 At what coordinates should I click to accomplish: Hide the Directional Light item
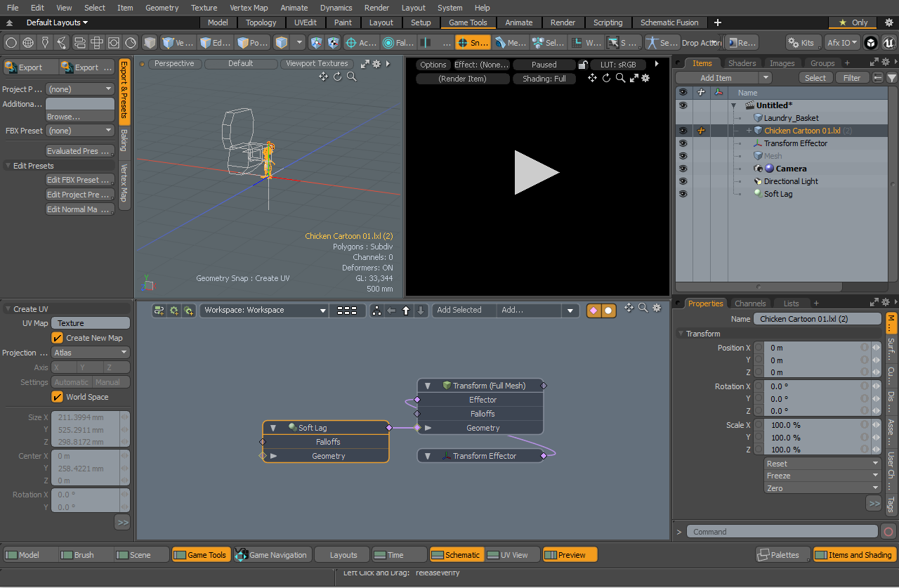pos(682,181)
